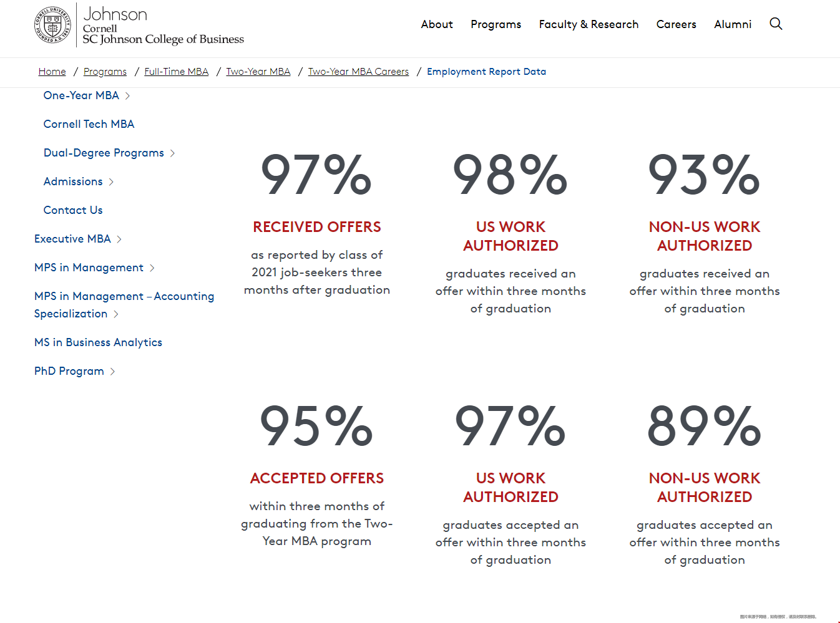
Task: Expand the Dual-Degree Programs chevron
Action: (173, 153)
